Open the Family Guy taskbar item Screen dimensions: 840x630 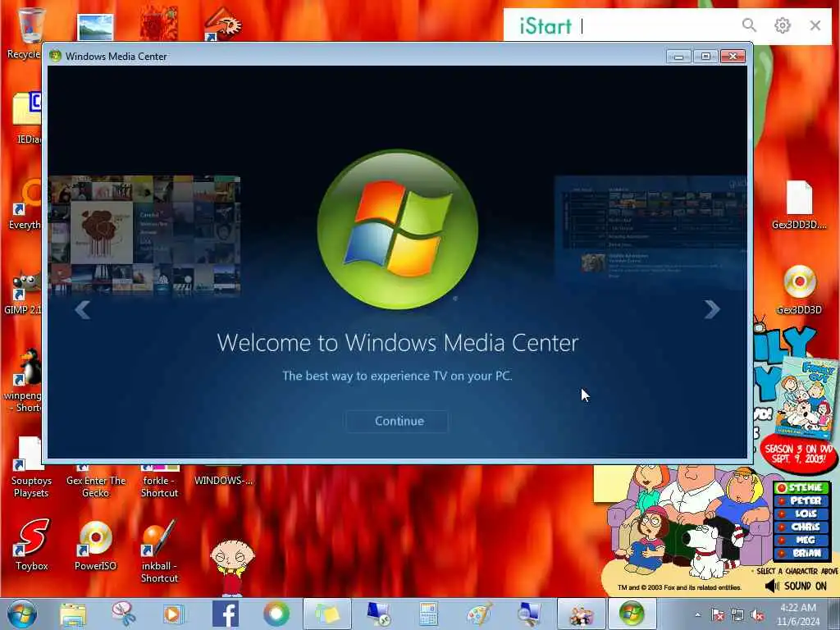point(582,614)
